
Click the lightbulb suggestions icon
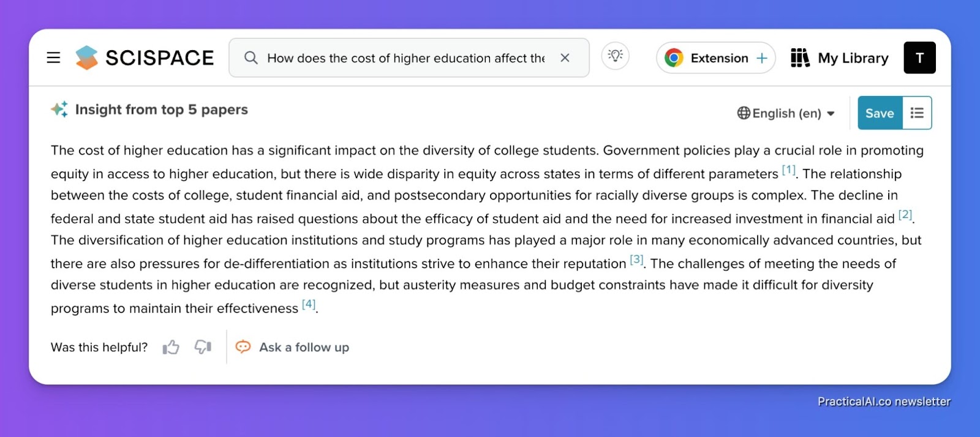click(616, 56)
